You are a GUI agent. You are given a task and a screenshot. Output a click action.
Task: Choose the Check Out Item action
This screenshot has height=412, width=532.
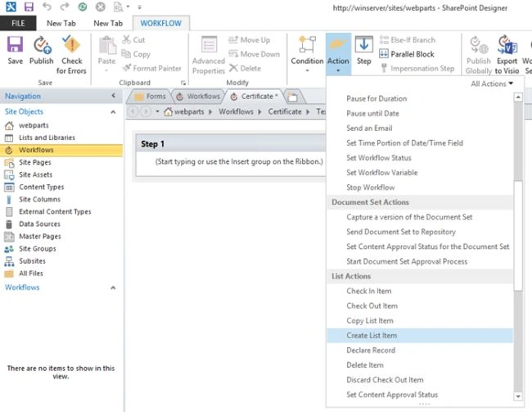coord(420,306)
